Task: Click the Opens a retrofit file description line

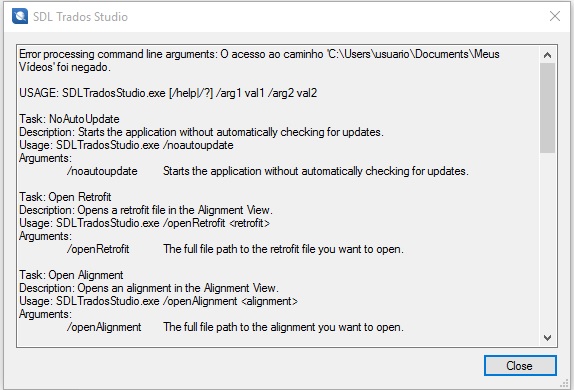Action: [x=146, y=210]
